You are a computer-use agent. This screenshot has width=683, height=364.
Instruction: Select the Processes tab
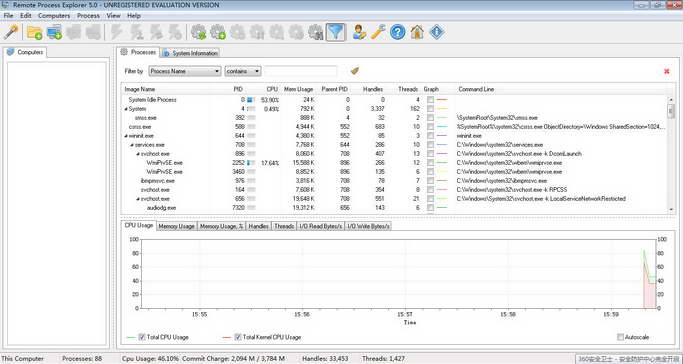point(139,52)
